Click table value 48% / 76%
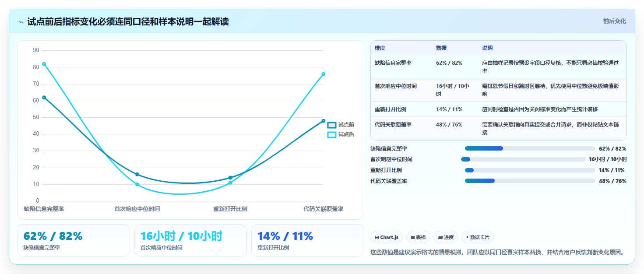 pos(449,125)
